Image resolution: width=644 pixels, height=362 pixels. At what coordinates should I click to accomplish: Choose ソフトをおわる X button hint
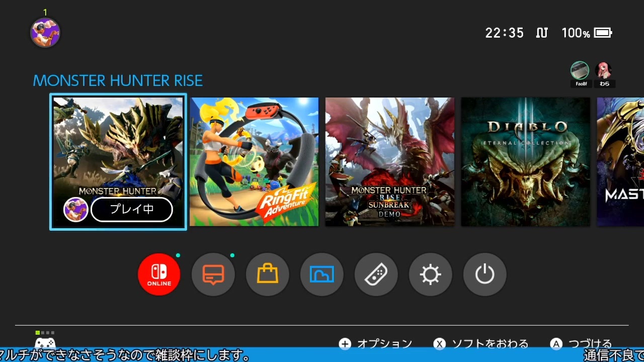(x=481, y=344)
